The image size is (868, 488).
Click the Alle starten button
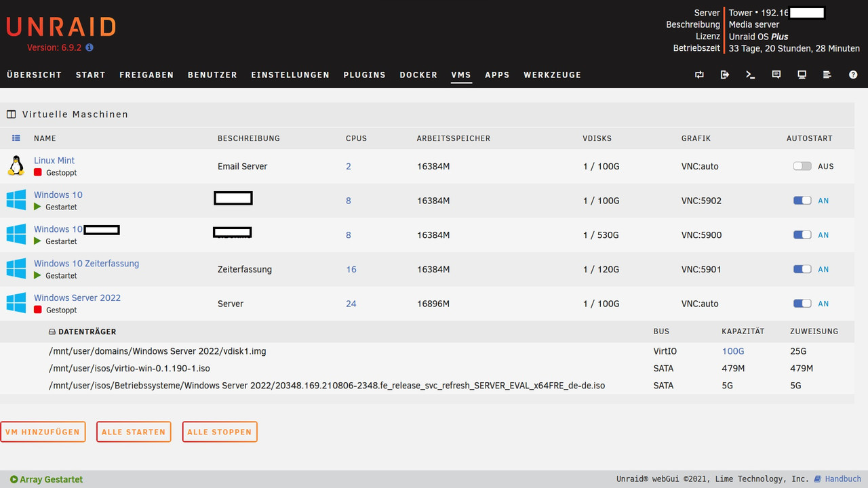click(134, 432)
